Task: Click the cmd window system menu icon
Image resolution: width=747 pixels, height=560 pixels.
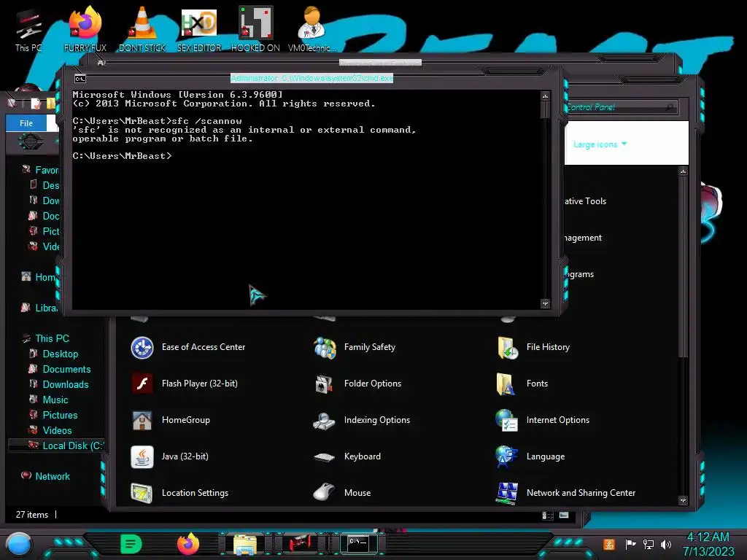Action: point(80,79)
